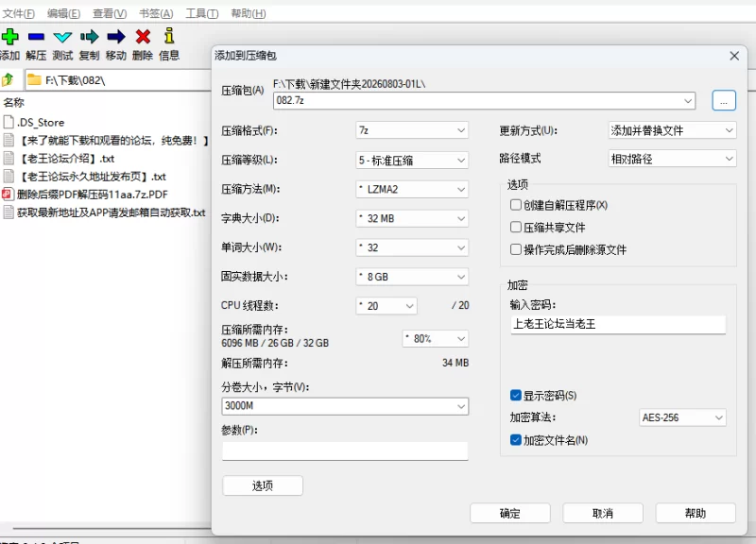Open the 加密算法 AES-256 dropdown
756x544 pixels.
pyautogui.click(x=682, y=417)
